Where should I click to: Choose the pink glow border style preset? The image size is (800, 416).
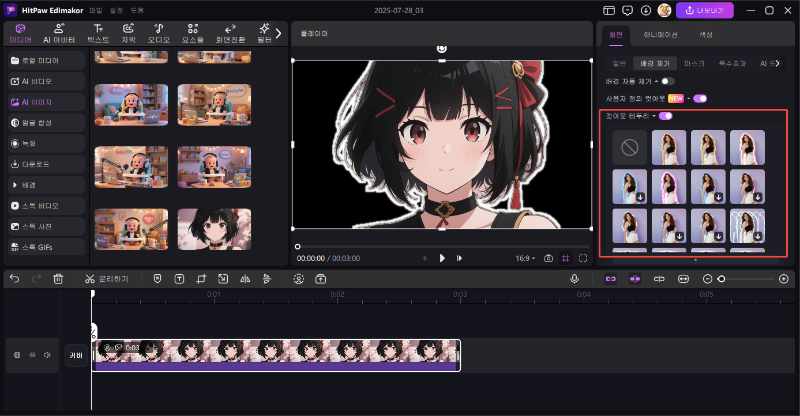click(669, 187)
